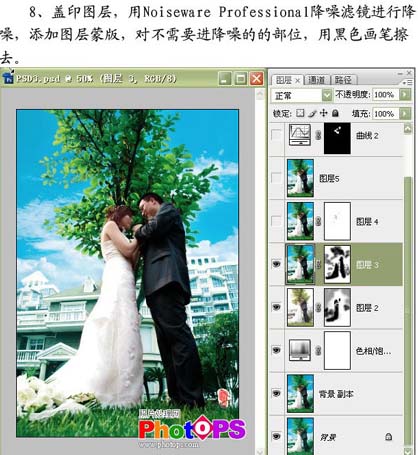Click the lock transparent pixels icon
This screenshot has width=418, height=455.
click(300, 113)
